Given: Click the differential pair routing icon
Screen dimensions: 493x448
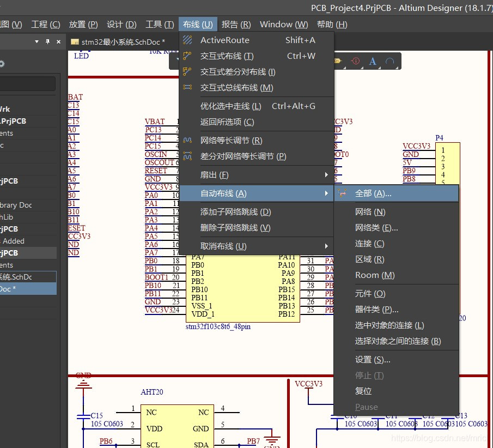Looking at the screenshot, I should coord(187,71).
